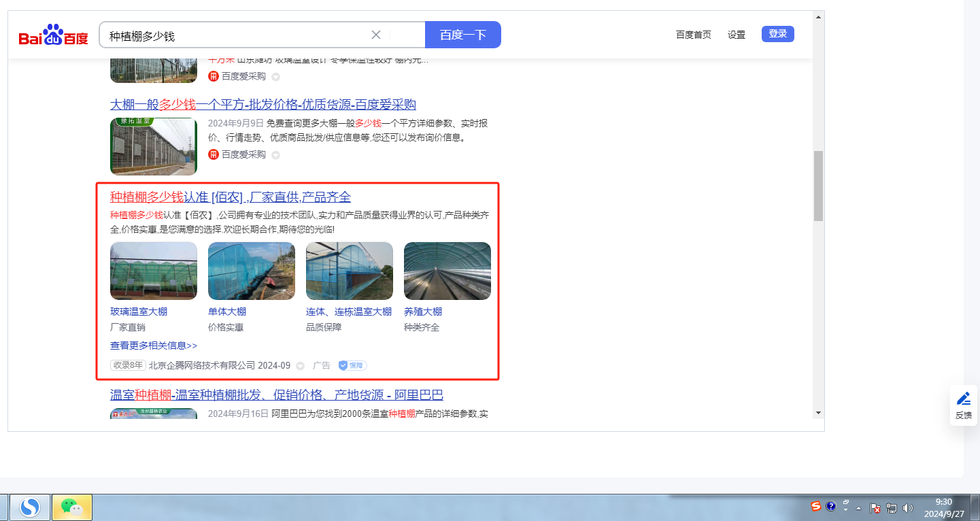
Task: Click the date text 2024年9月16日
Action: click(238, 414)
